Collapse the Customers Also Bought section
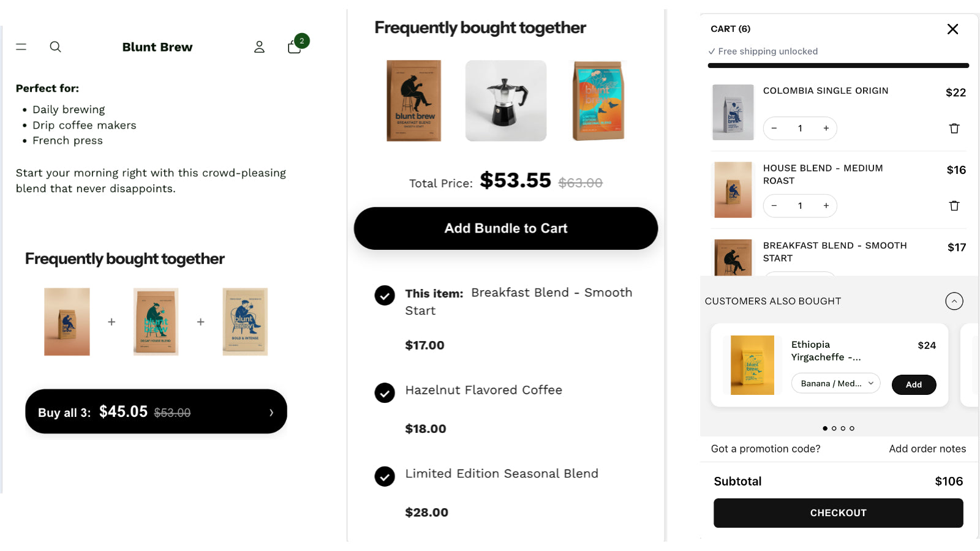980x551 pixels. point(954,301)
